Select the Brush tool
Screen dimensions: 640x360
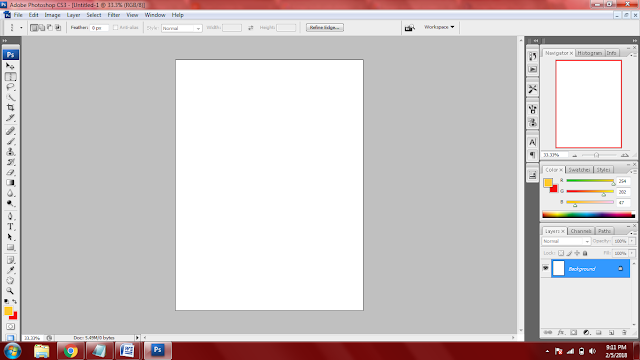click(10, 142)
